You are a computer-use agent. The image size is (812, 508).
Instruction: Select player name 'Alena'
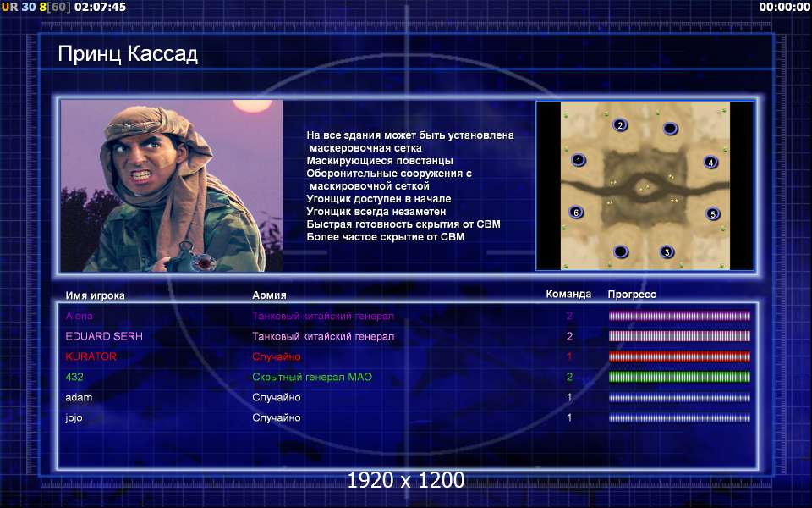(80, 316)
